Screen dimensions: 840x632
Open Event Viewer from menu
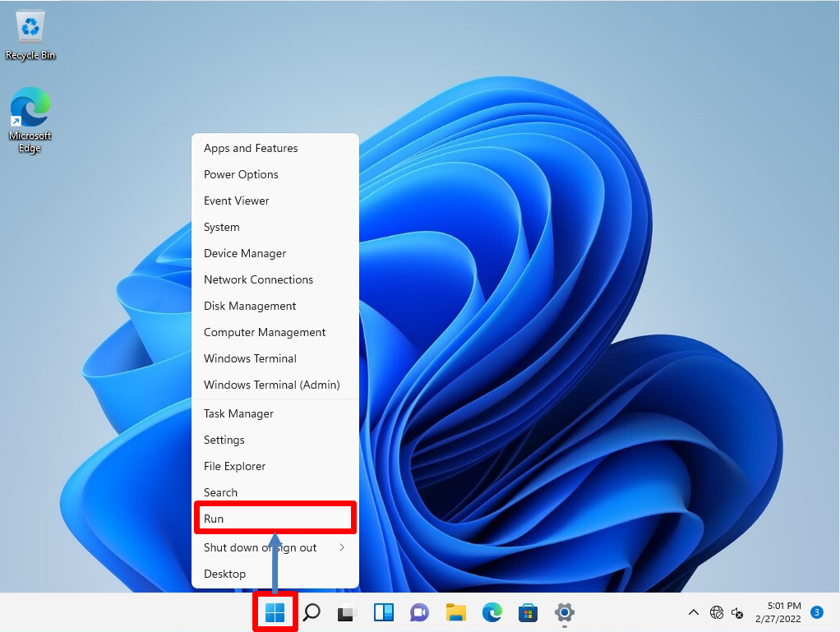[275, 201]
